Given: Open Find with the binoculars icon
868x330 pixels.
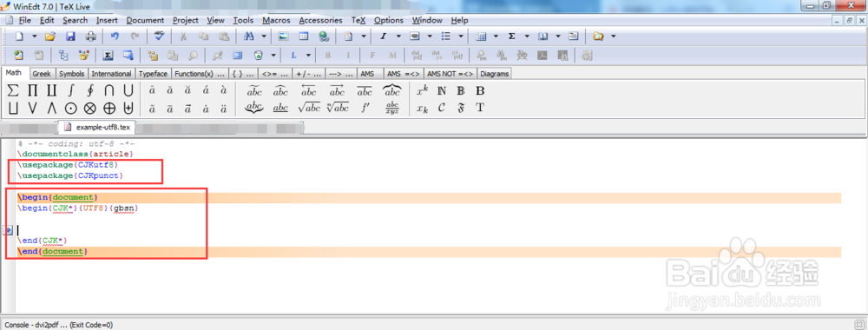Looking at the screenshot, I should click(248, 36).
